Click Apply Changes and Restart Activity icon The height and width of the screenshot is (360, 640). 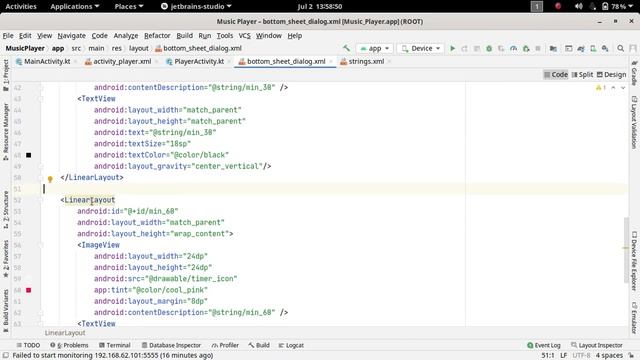[x=464, y=48]
